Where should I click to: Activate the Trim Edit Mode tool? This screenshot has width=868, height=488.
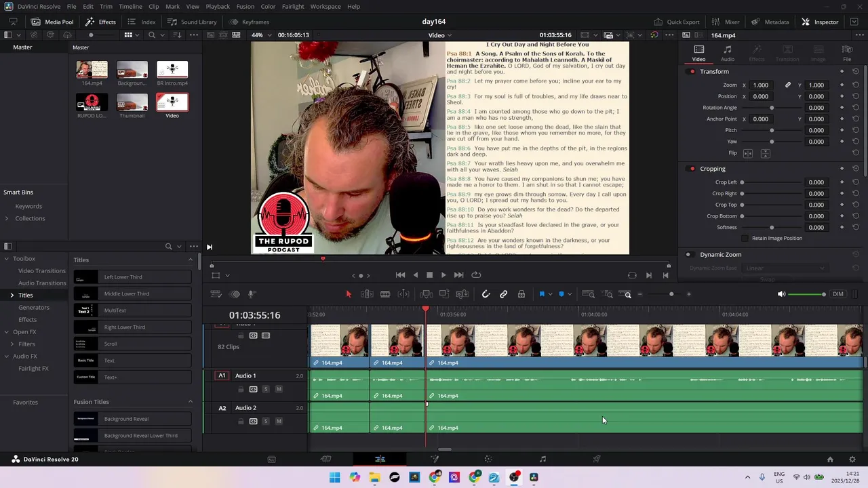[x=367, y=294]
